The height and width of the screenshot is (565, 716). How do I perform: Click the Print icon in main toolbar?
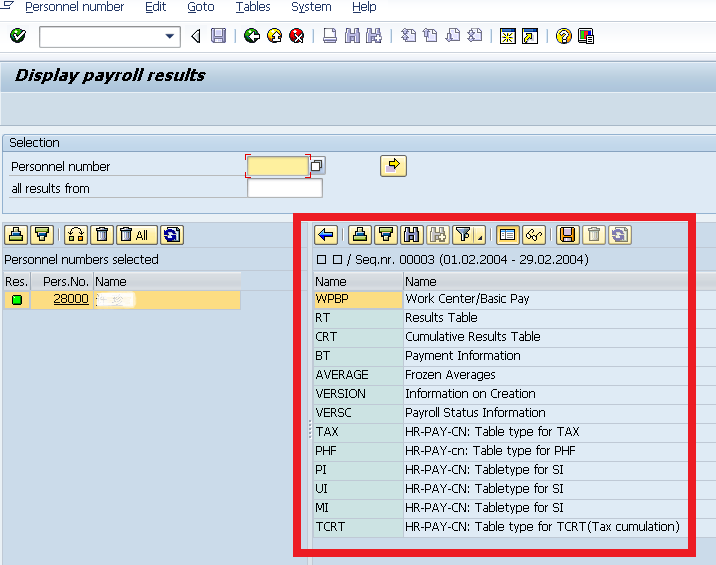point(330,36)
